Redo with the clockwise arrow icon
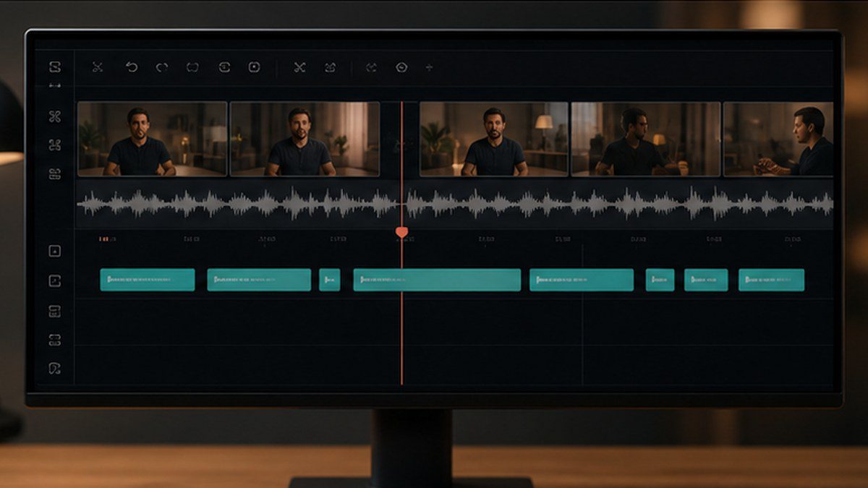 [162, 67]
